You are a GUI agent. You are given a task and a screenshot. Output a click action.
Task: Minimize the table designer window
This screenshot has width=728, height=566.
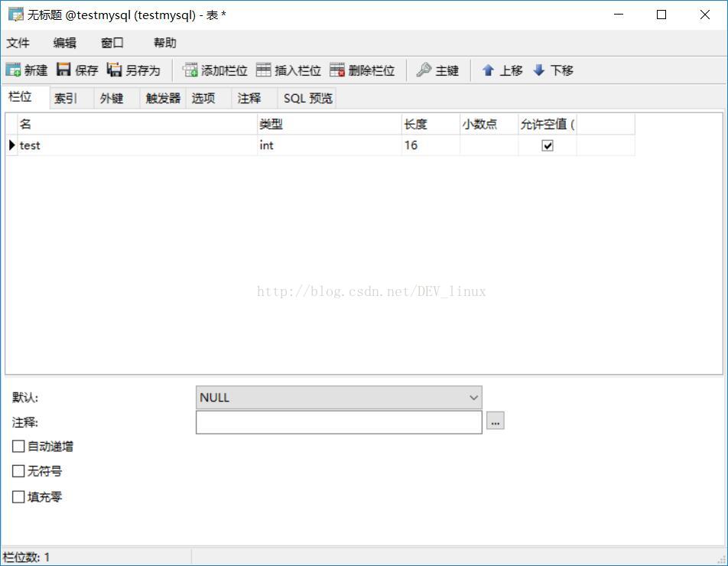619,15
